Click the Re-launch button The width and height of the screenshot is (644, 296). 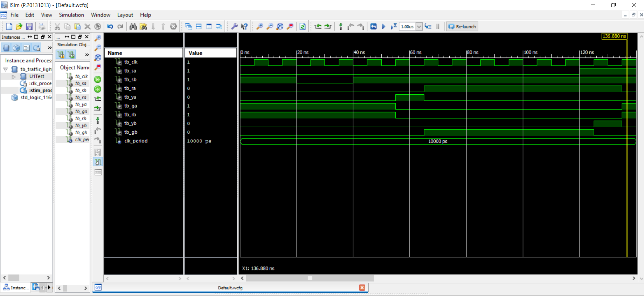coord(462,26)
